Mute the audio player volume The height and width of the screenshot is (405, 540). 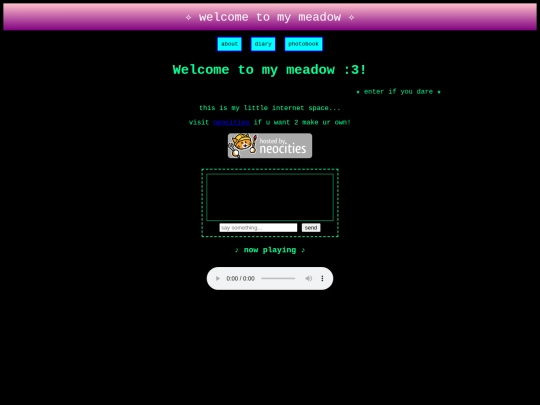(x=309, y=278)
